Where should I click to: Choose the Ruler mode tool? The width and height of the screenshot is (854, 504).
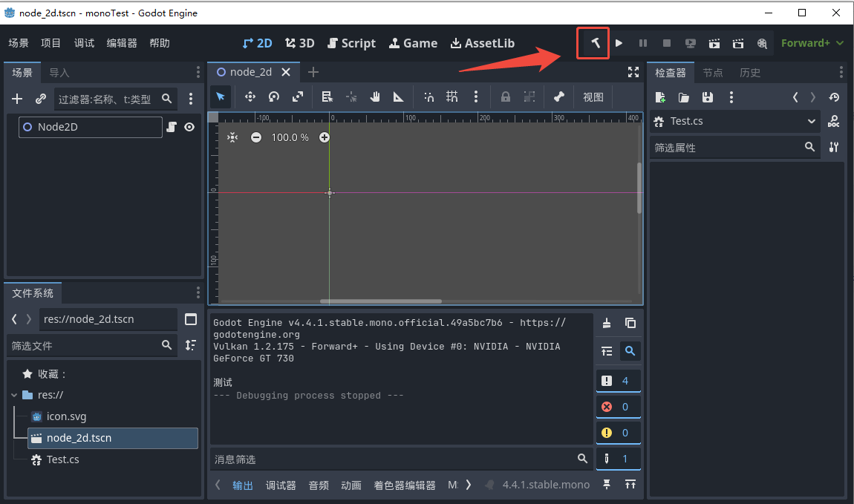[399, 97]
